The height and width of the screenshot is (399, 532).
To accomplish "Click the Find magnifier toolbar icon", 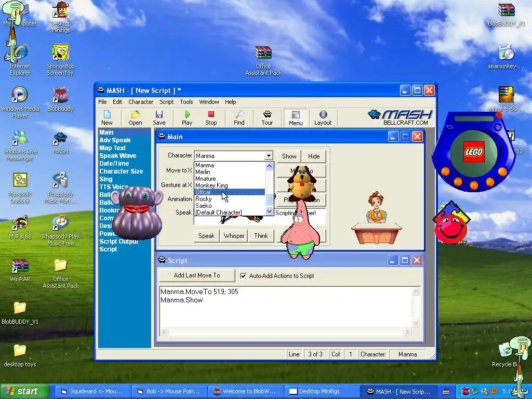I will click(239, 118).
